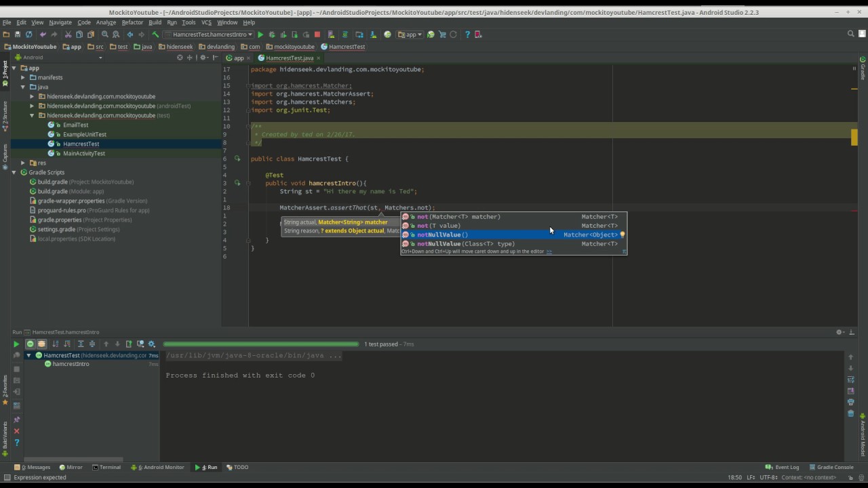868x488 pixels.
Task: Rerun the test from the Run panel
Action: point(16,344)
